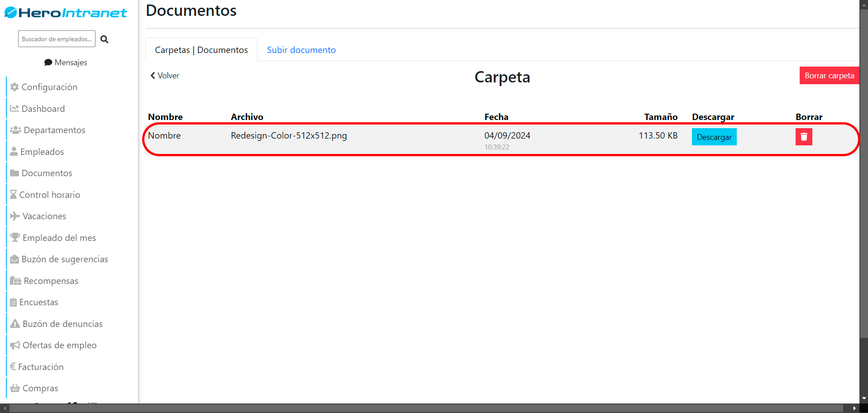Click the Tamaño column header
Viewport: 868px width, 413px height.
pos(661,117)
